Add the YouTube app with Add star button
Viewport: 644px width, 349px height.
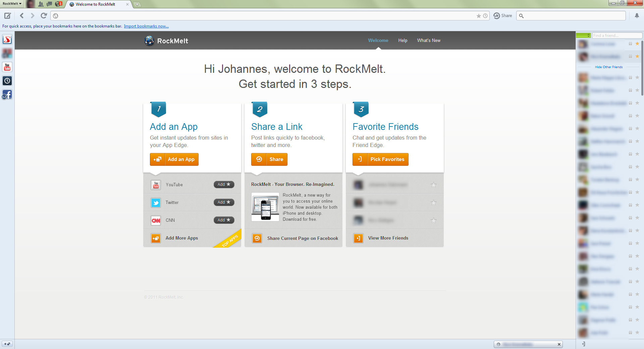coord(224,185)
